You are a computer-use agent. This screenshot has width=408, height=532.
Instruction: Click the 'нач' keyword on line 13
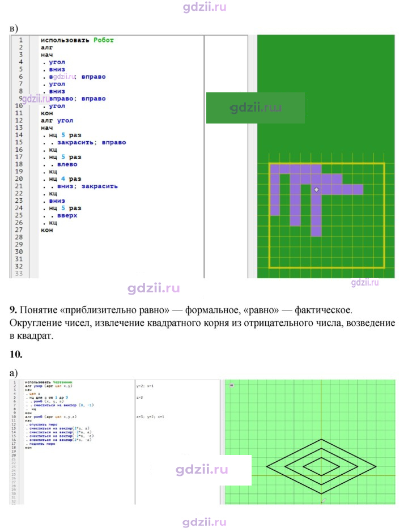pos(47,128)
